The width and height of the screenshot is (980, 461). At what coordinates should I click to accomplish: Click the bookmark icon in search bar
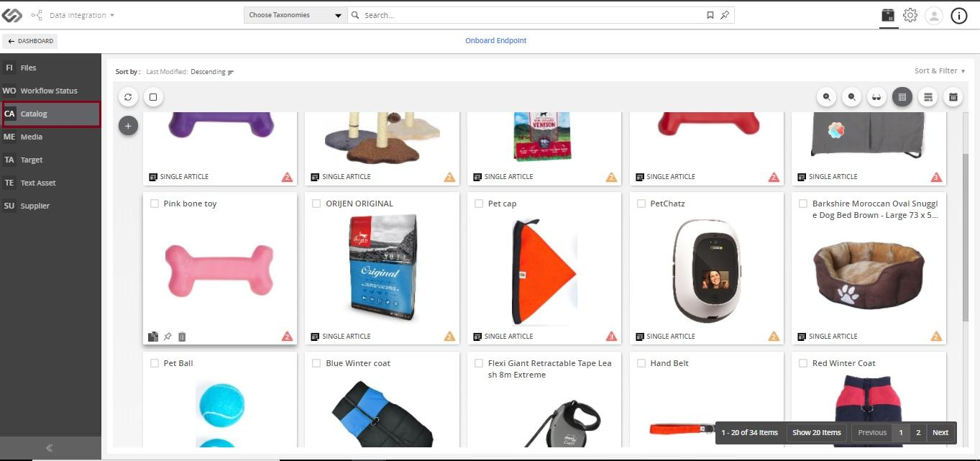coord(710,15)
